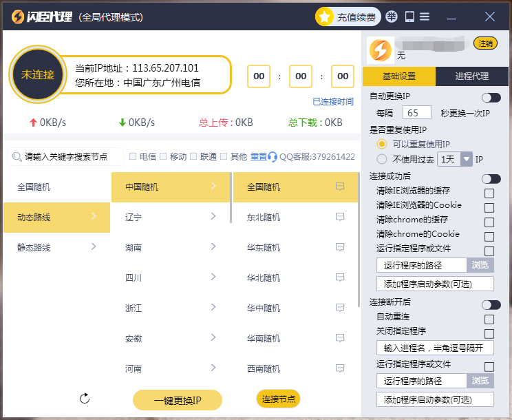Open comment icon for 华北随机 node

(x=340, y=277)
